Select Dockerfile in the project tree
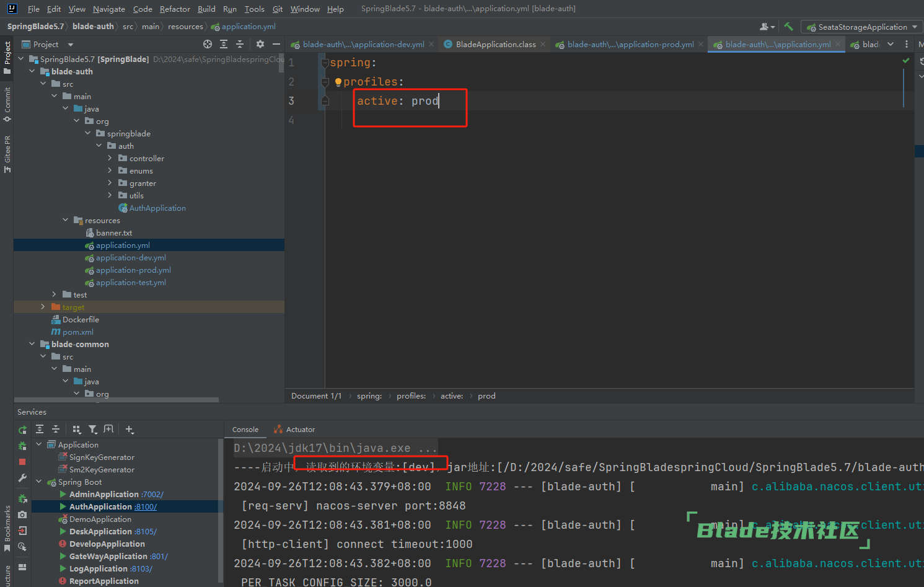 tap(81, 319)
